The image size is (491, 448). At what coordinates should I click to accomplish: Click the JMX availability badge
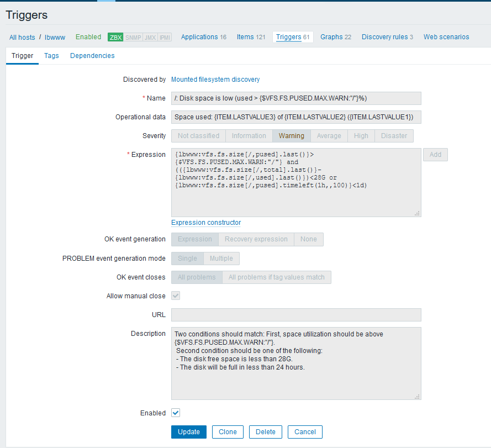click(150, 37)
